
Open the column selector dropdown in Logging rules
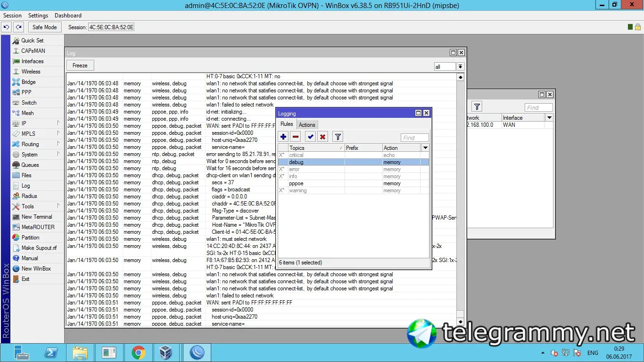point(425,148)
